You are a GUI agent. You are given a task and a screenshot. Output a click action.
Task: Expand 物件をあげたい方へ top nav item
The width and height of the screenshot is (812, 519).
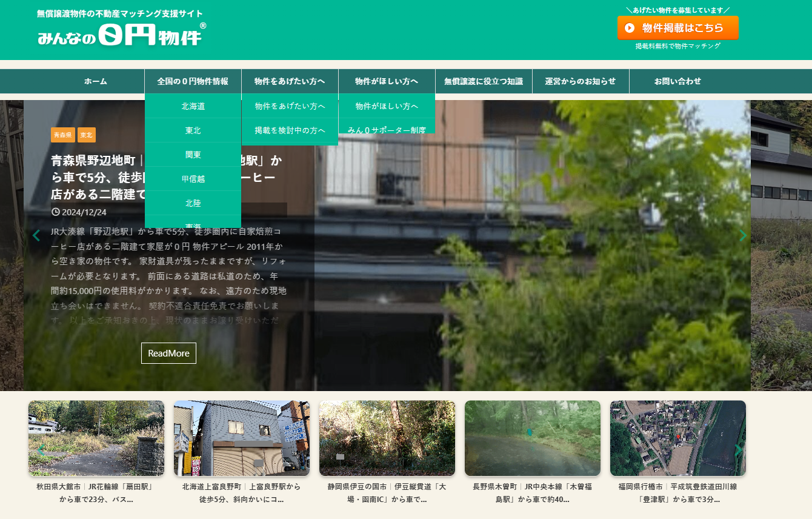tap(290, 81)
